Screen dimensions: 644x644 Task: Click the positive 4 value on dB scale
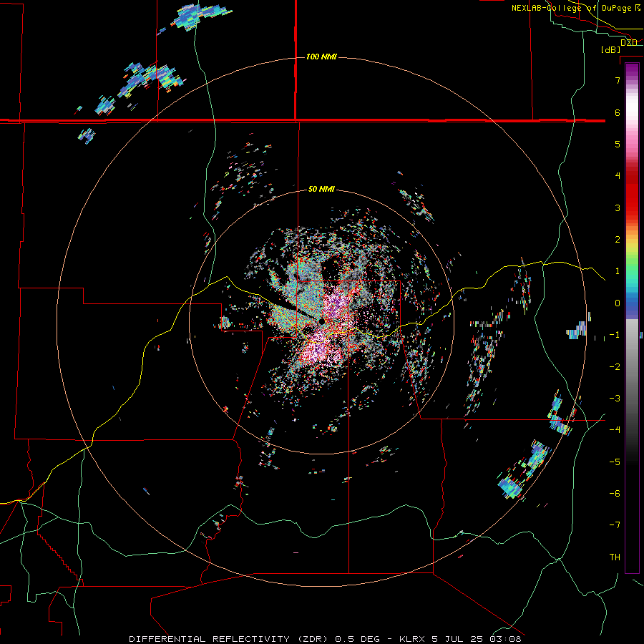click(x=618, y=176)
